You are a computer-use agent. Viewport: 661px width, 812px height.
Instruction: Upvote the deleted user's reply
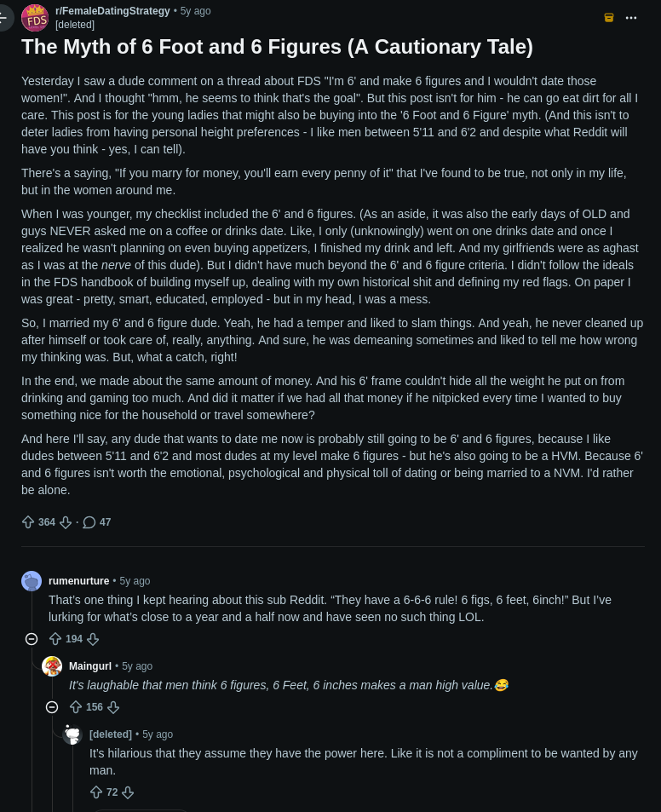[x=96, y=792]
